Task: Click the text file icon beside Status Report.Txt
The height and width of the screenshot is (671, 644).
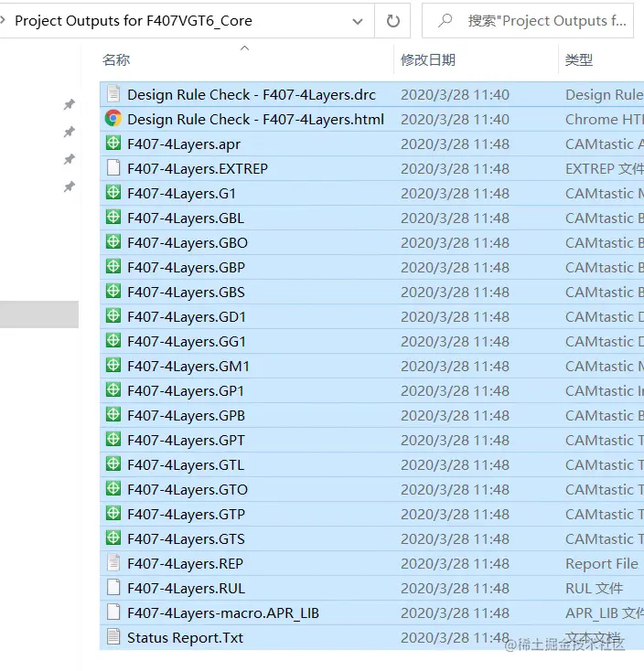Action: 113,637
